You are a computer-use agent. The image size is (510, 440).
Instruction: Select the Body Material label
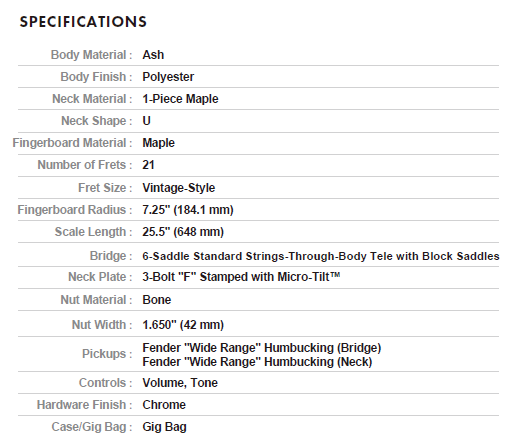(91, 55)
